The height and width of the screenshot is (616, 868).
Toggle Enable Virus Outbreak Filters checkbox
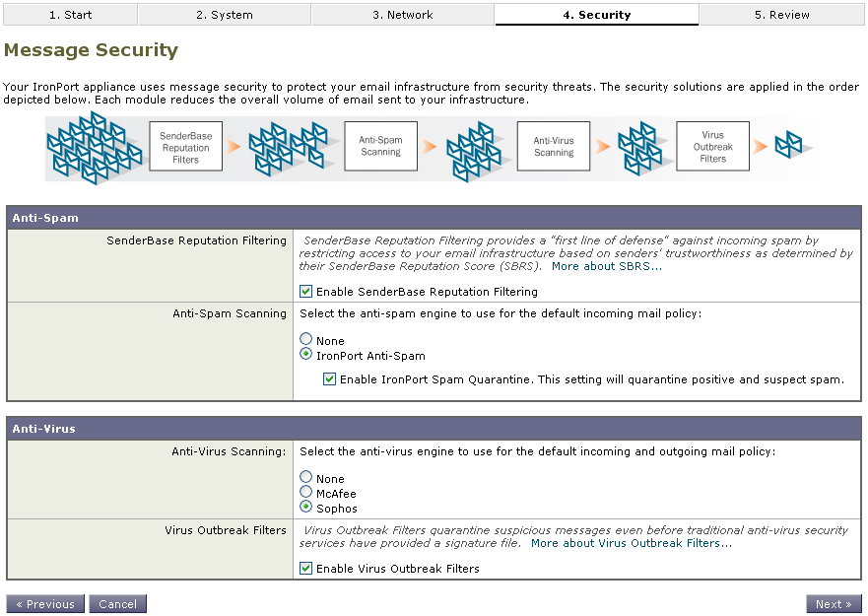[x=305, y=569]
